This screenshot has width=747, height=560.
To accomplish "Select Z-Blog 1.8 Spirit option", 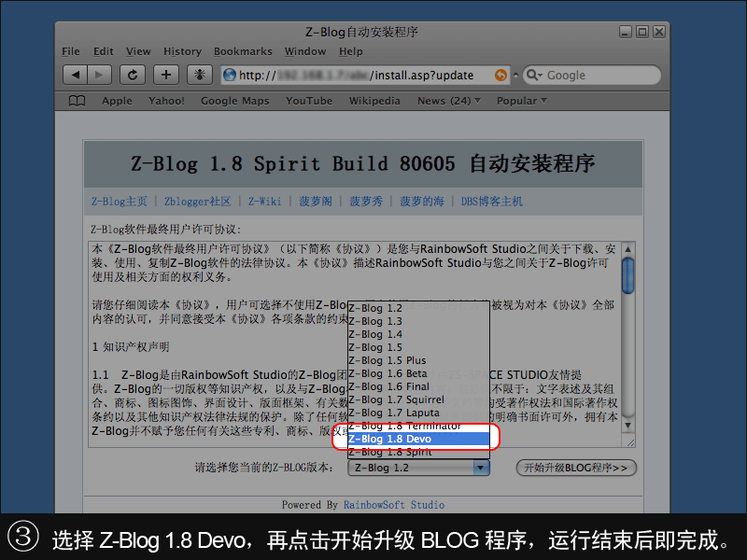I will tap(418, 452).
